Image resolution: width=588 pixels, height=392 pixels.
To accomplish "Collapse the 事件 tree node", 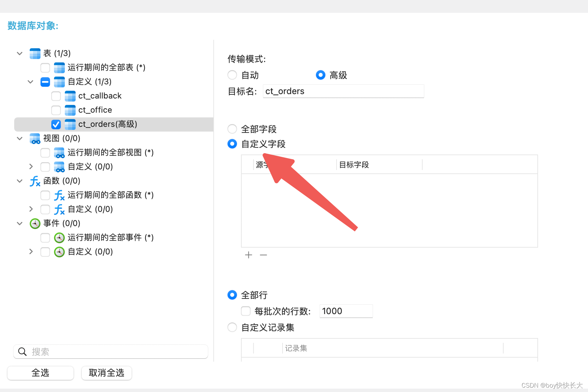I will [x=19, y=223].
